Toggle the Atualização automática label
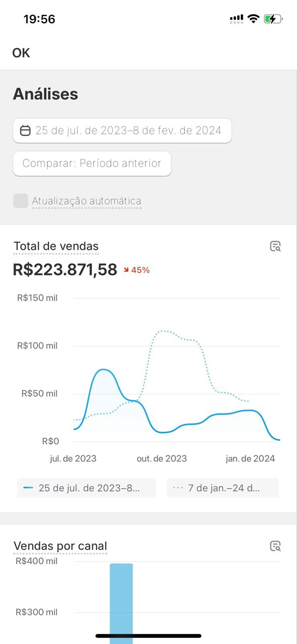The image size is (297, 644). 86,201
